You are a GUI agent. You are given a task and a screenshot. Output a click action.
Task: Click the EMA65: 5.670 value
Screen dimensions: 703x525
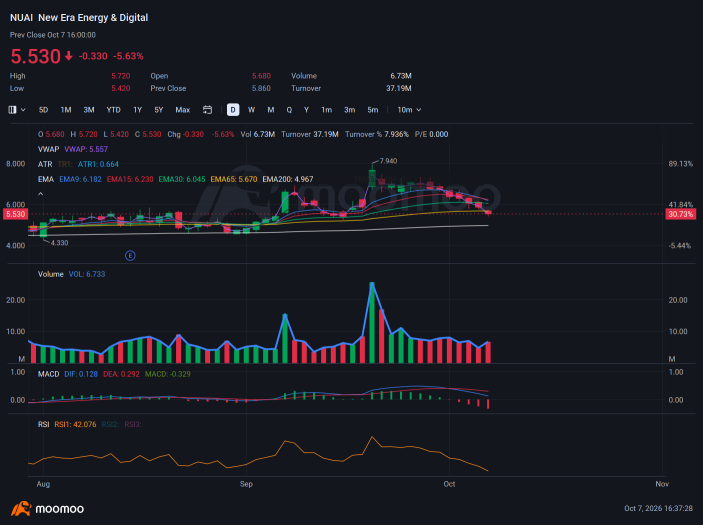(234, 179)
